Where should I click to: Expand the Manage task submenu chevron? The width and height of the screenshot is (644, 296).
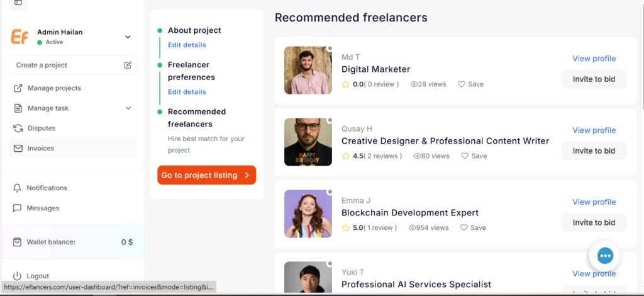[x=128, y=108]
